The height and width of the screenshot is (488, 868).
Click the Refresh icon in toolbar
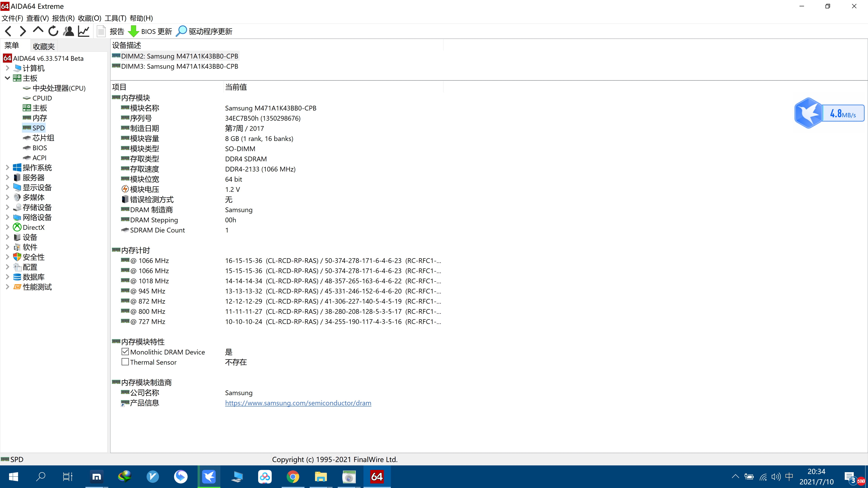(x=53, y=31)
